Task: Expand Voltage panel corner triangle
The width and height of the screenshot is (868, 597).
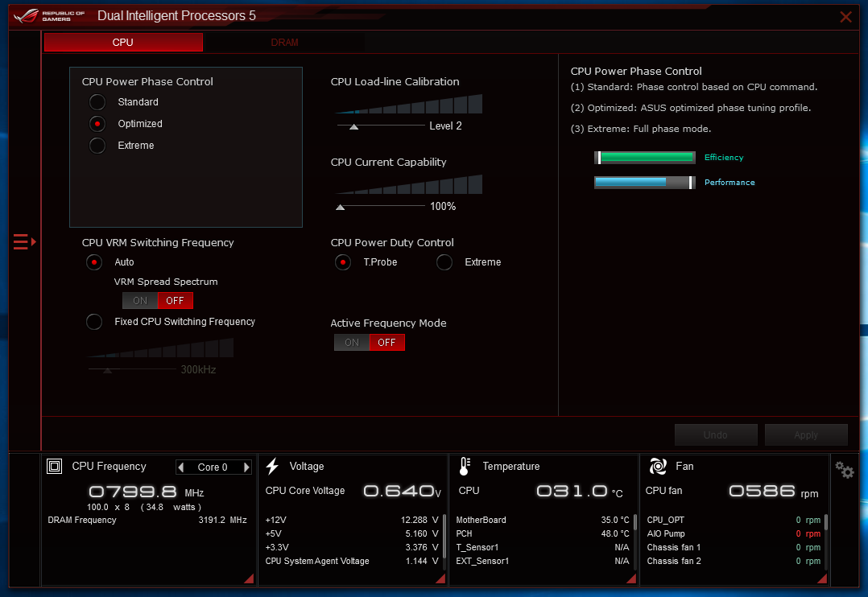Action: coord(440,578)
